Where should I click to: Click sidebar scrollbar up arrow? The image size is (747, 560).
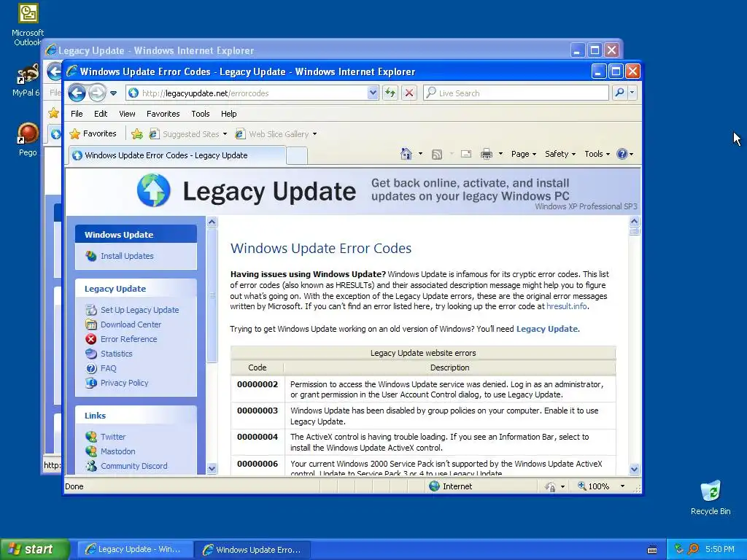212,222
